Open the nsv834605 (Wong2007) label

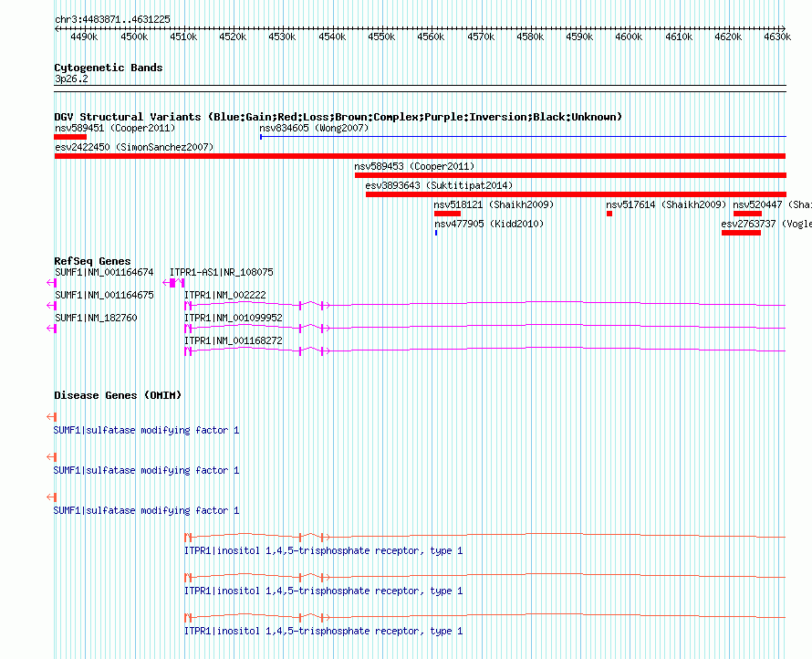[314, 128]
